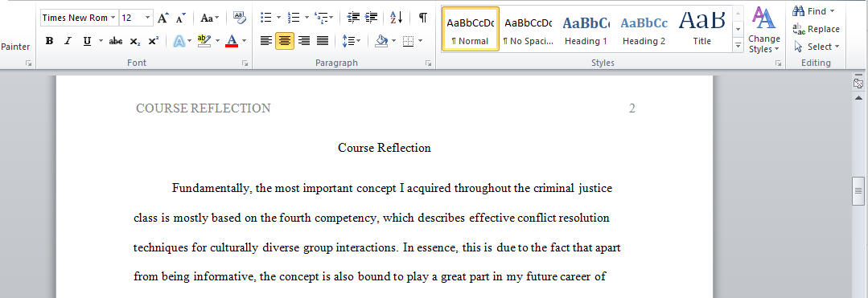Click the Shrink Font icon
The height and width of the screenshot is (298, 868).
(x=180, y=18)
